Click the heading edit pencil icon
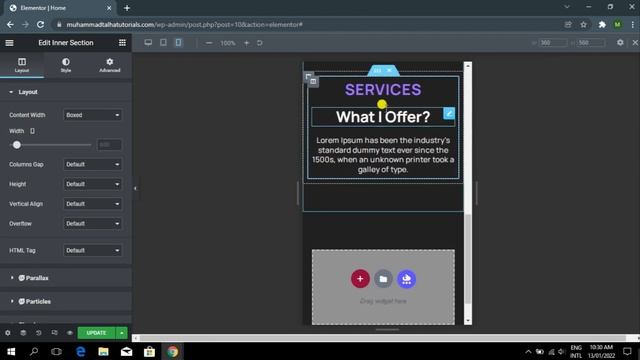Viewport: 640px width, 360px height. (449, 113)
